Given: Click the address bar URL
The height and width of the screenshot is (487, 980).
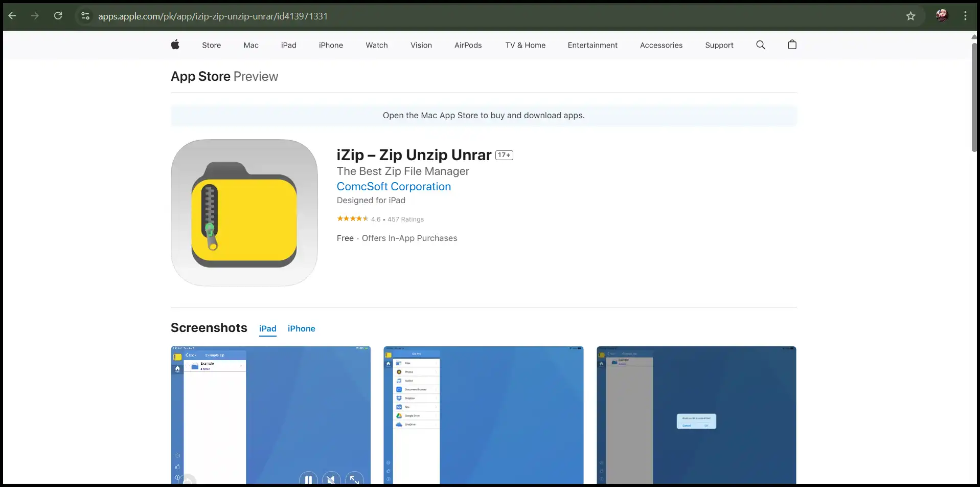Looking at the screenshot, I should (x=213, y=16).
